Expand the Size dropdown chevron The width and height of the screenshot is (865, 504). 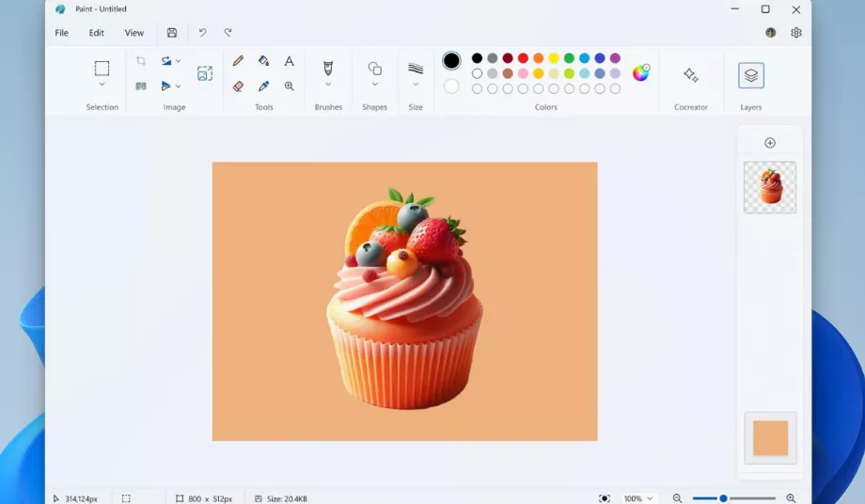416,85
